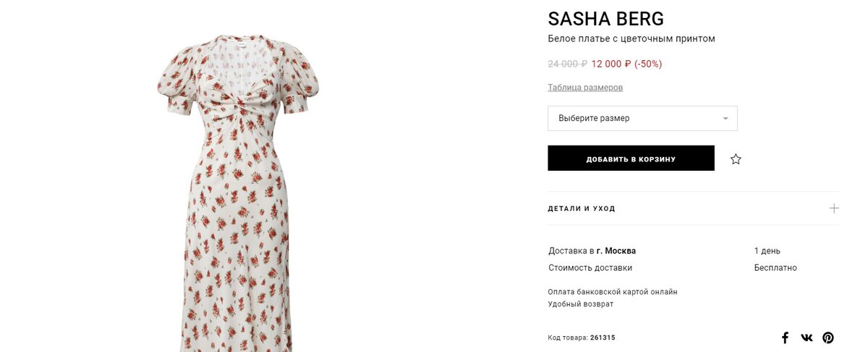Click the Бесплатно delivery cost value
The width and height of the screenshot is (868, 352).
coord(775,268)
